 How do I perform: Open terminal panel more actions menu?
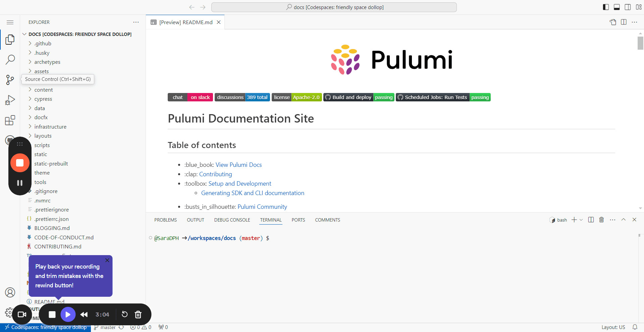point(612,220)
